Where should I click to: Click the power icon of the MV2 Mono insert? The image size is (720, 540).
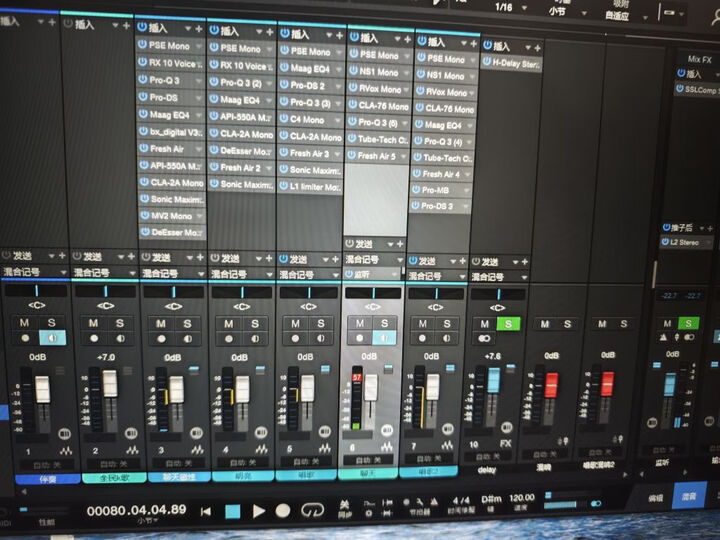(145, 215)
